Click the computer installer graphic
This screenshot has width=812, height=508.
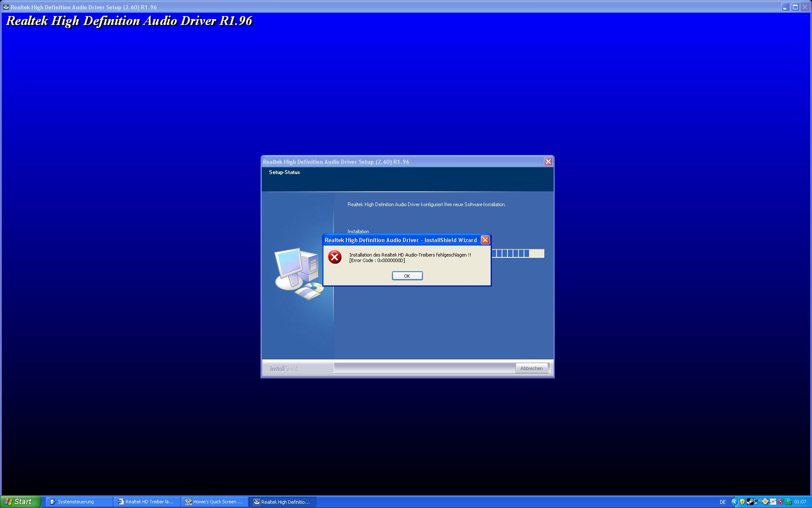(x=298, y=273)
